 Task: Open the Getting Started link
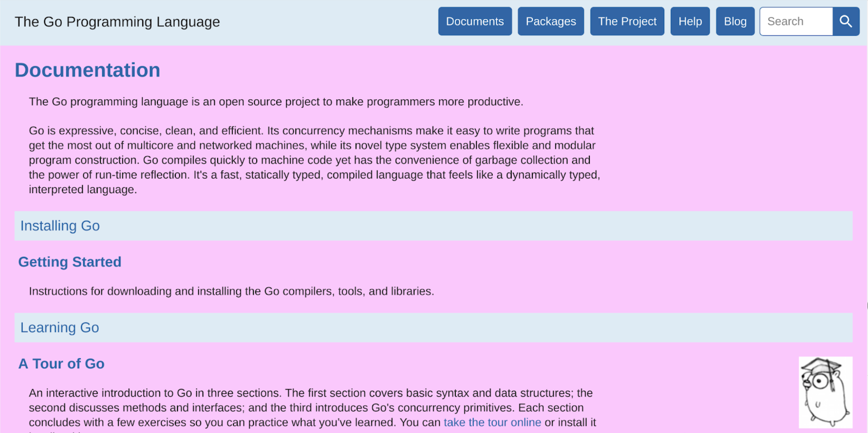tap(70, 262)
